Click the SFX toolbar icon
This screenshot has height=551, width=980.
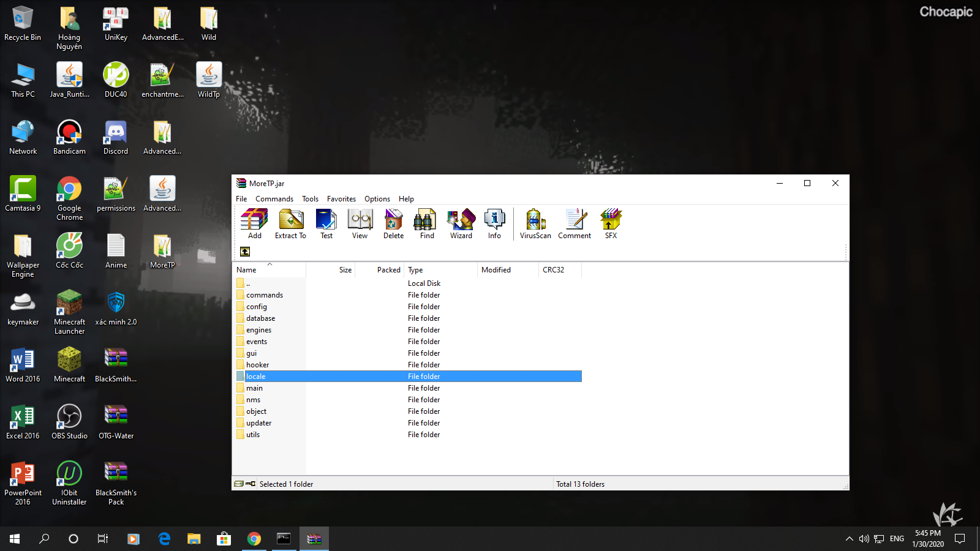pos(611,224)
